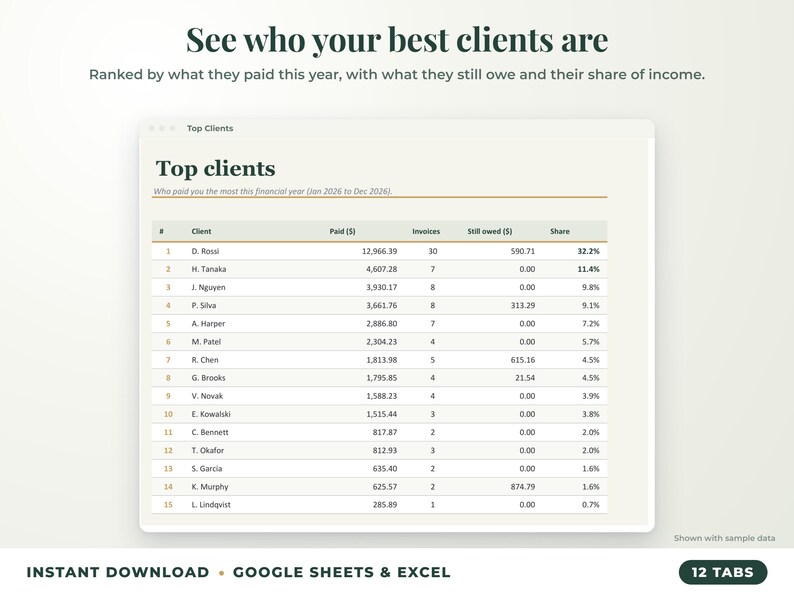Click share value 11.4%
The image size is (794, 596).
pyautogui.click(x=588, y=269)
